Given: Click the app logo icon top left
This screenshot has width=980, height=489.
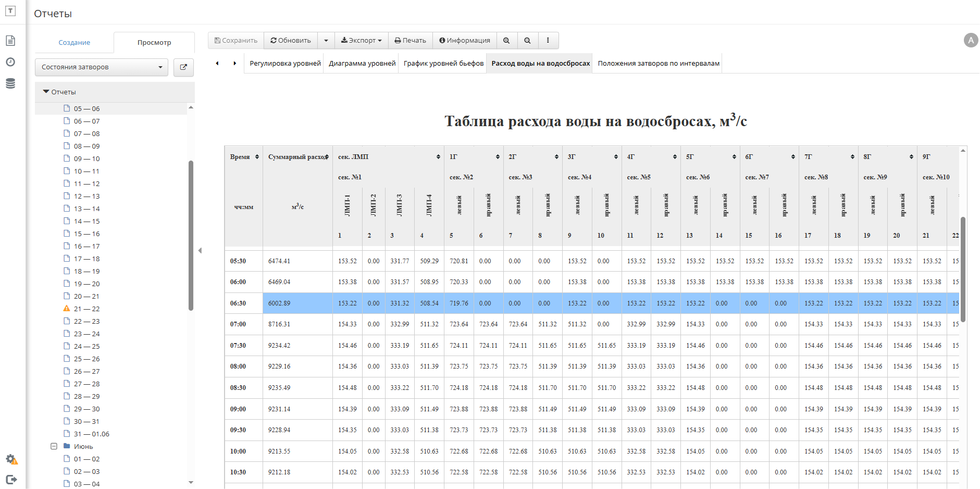Looking at the screenshot, I should [10, 11].
